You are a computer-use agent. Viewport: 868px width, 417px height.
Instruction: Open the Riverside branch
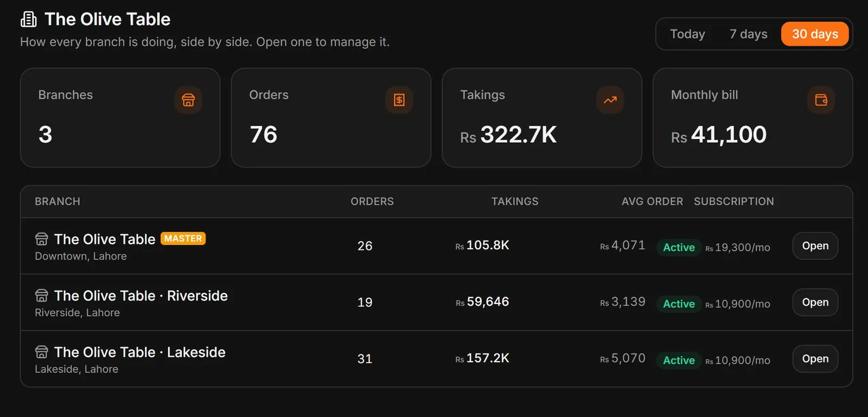(x=815, y=302)
